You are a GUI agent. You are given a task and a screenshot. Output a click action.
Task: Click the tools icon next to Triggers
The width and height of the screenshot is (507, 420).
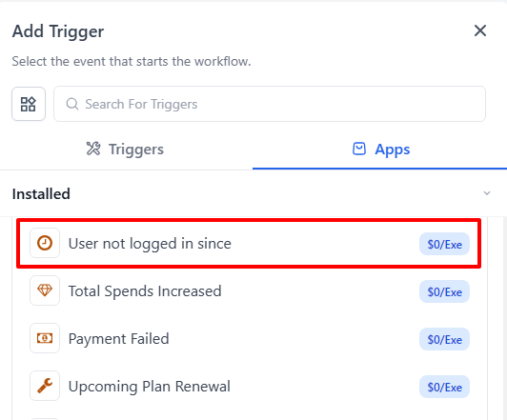[93, 149]
